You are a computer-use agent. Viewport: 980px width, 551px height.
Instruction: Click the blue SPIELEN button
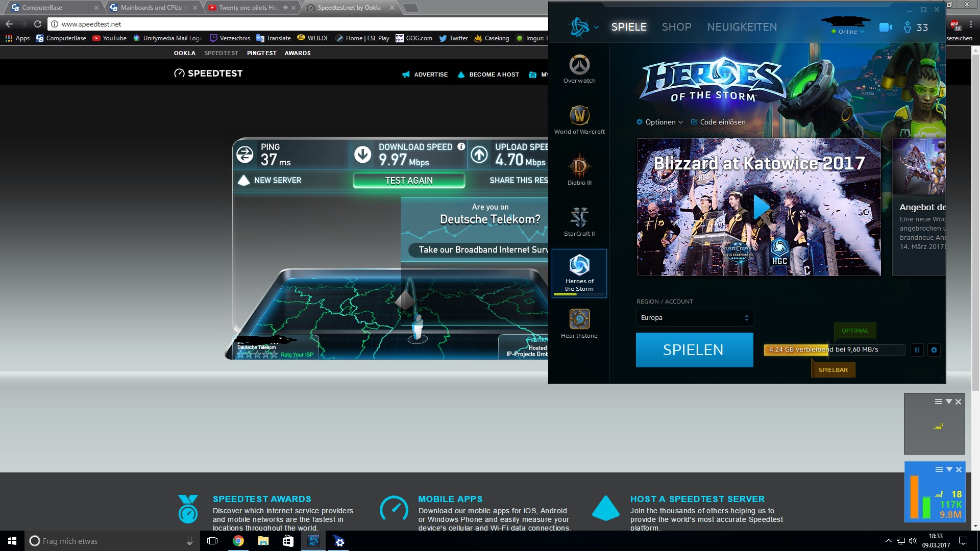click(x=694, y=350)
